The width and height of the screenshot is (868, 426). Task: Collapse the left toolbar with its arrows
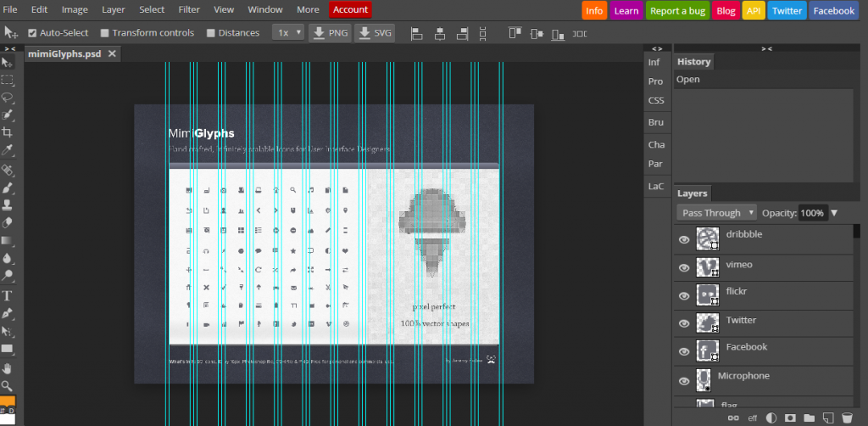pos(10,48)
